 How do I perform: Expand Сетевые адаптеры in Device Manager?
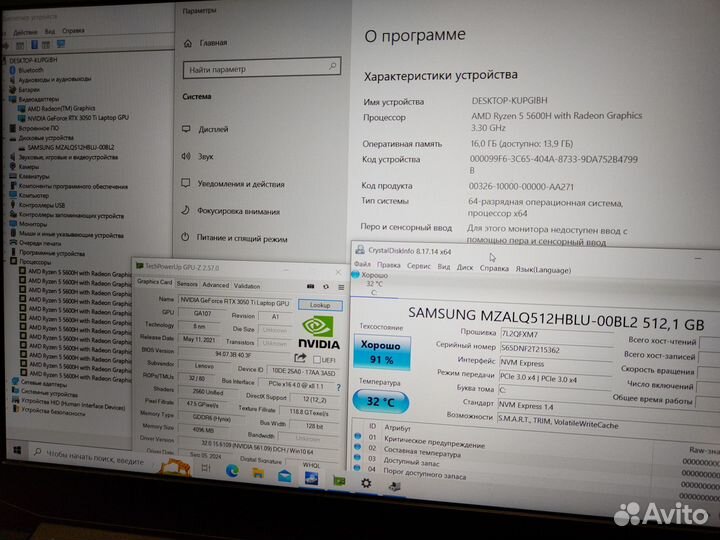click(38, 382)
